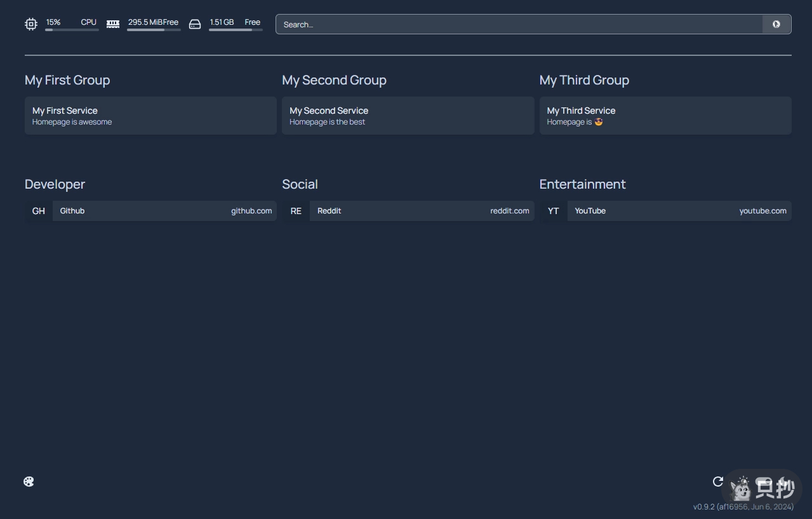Open the My Second Service card
Screen dimensions: 812x519
click(x=408, y=116)
